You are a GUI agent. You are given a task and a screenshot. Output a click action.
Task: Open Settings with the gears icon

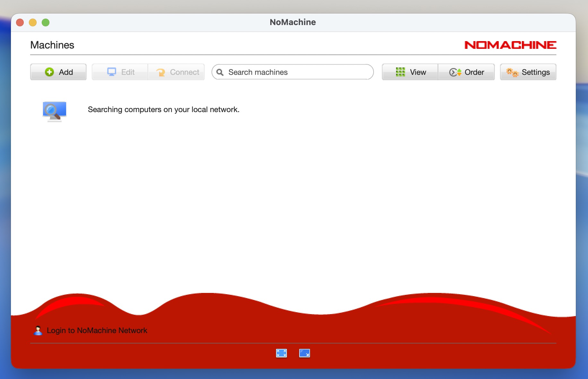coord(528,72)
